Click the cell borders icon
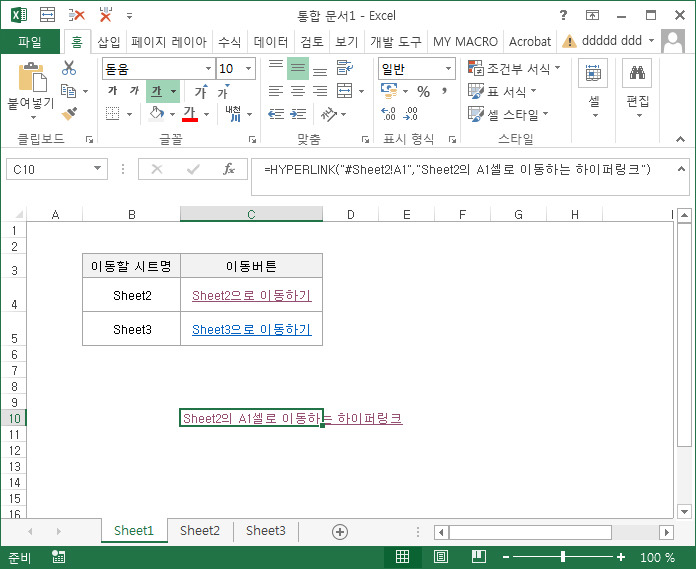The height and width of the screenshot is (569, 696). [x=112, y=114]
